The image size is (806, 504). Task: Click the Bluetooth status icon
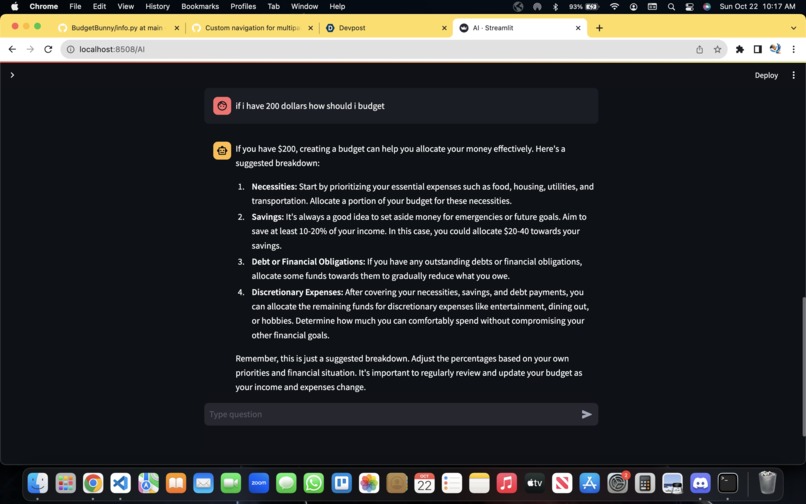(x=555, y=7)
